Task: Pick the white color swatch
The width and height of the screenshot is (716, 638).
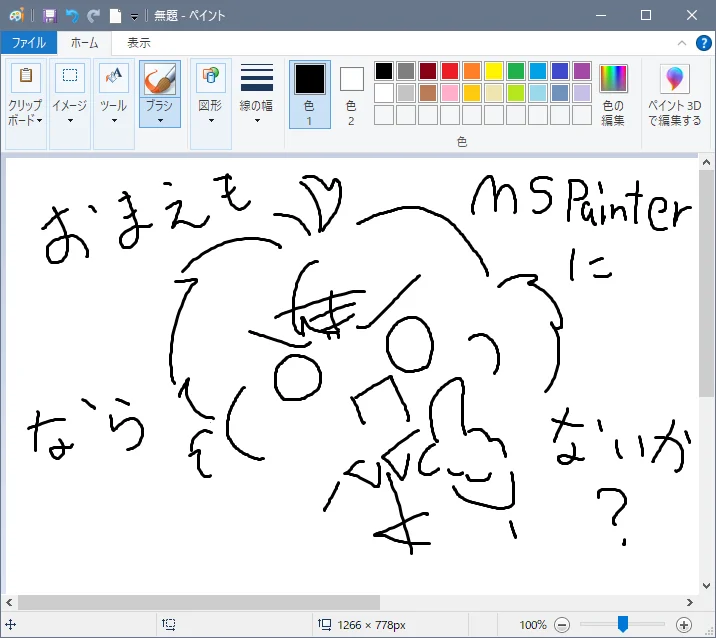Action: pyautogui.click(x=384, y=93)
